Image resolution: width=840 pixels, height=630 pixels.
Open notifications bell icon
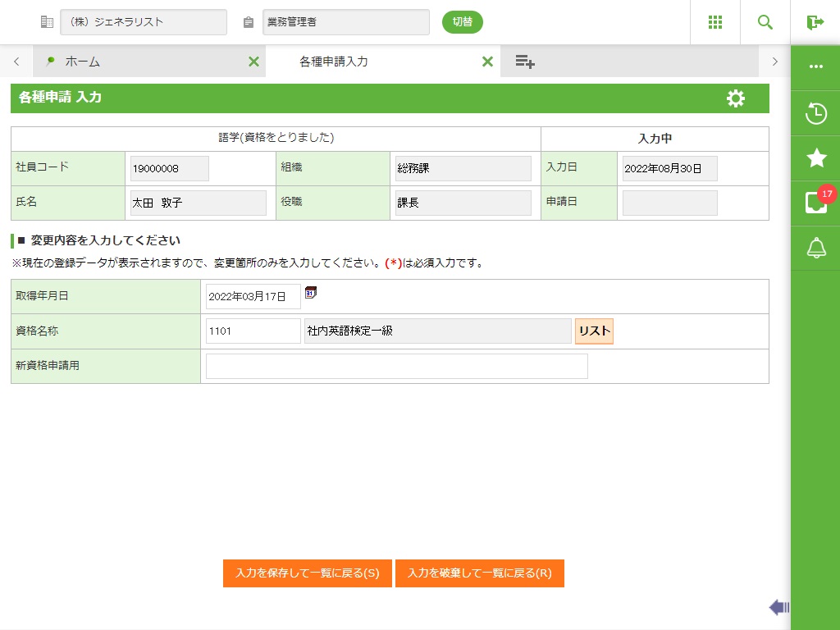pos(816,248)
